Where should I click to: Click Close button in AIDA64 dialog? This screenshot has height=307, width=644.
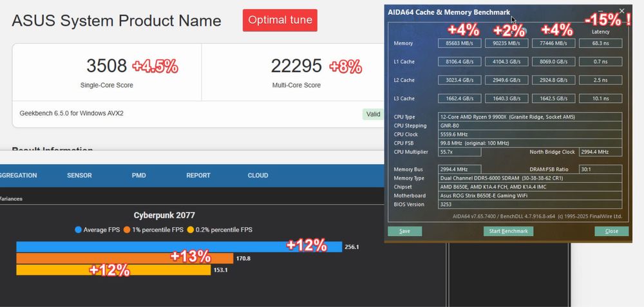tap(611, 231)
